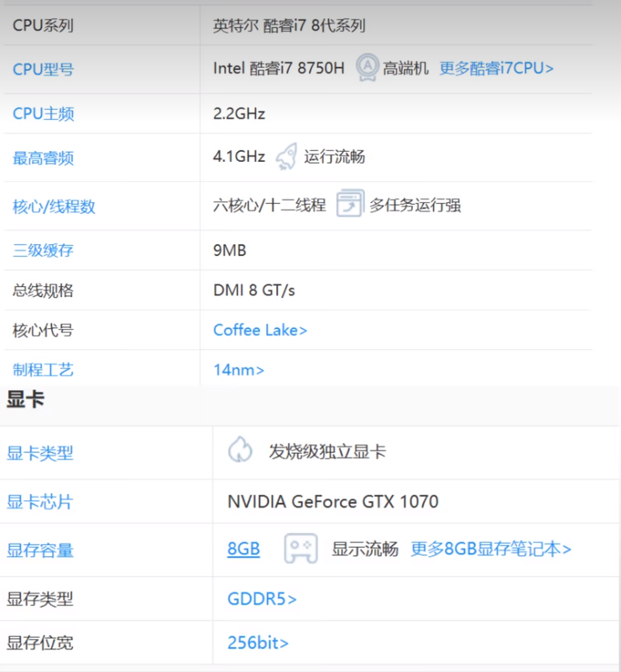621x672 pixels.
Task: Click the gamepad icon beside 8GB
Action: tap(301, 548)
